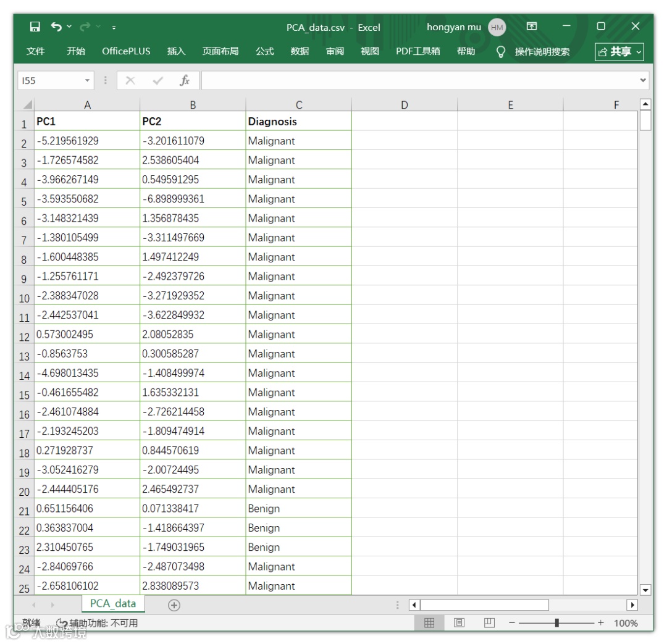Switch to the 公式 tab
The height and width of the screenshot is (644, 667).
(x=264, y=51)
